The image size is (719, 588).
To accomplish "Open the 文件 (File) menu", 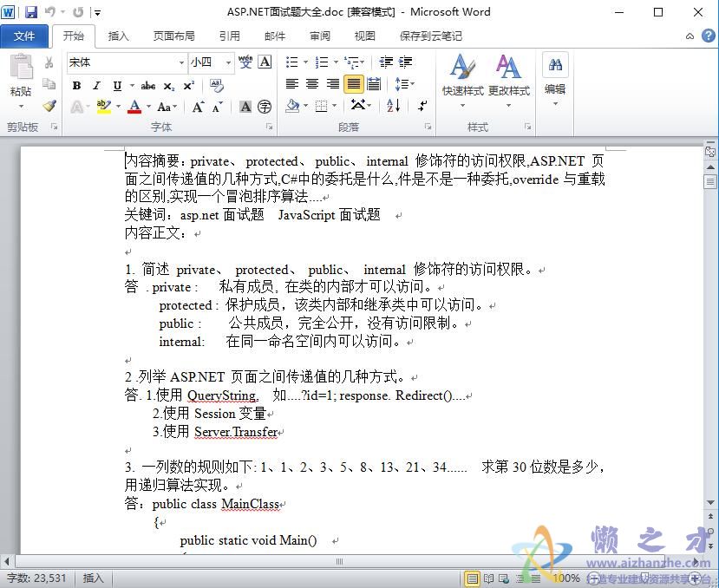I will pos(25,36).
